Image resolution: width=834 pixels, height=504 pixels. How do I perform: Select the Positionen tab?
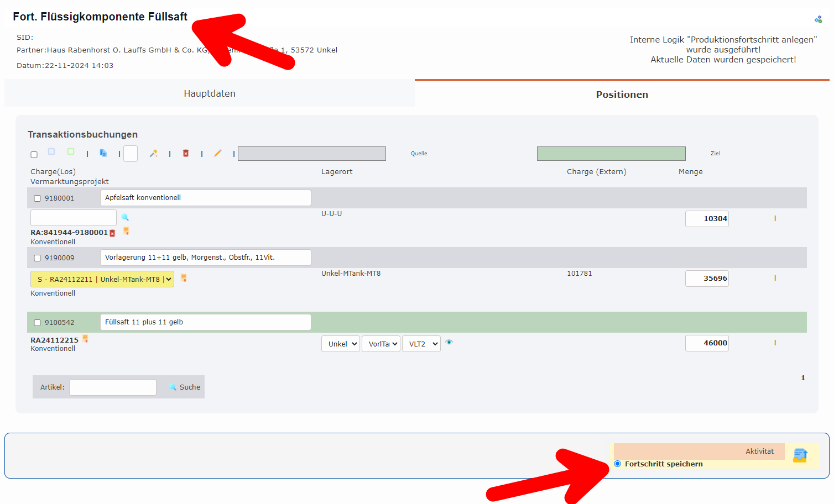tap(622, 95)
